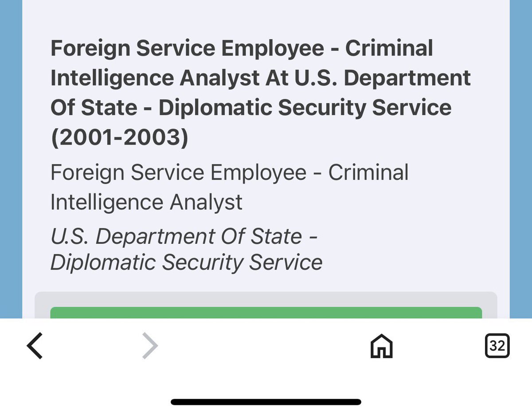This screenshot has width=532, height=415.
Task: Tap the grayed-out forward navigation arrow
Action: coord(150,346)
